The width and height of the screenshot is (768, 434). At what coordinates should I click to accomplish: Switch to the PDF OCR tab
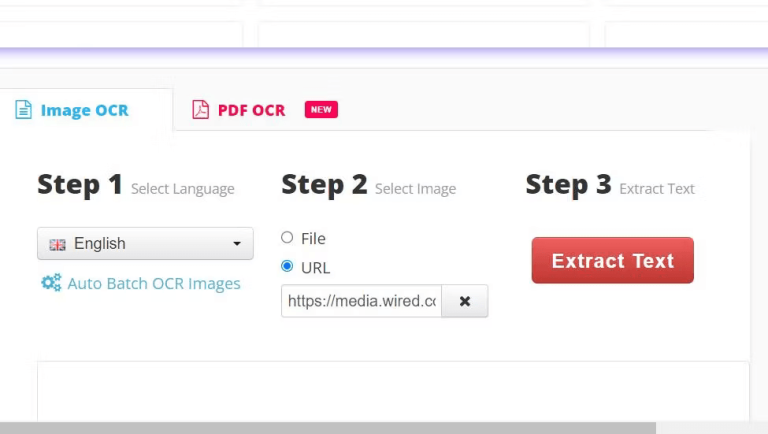coord(251,110)
